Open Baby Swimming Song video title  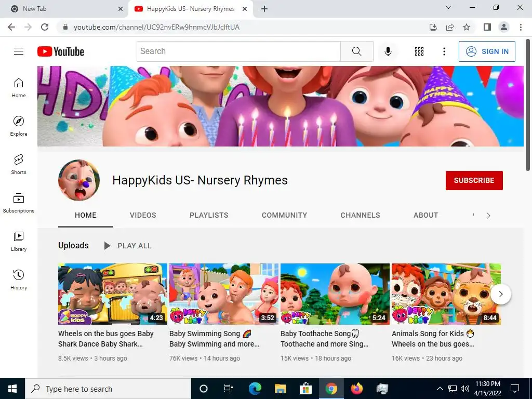(x=215, y=339)
